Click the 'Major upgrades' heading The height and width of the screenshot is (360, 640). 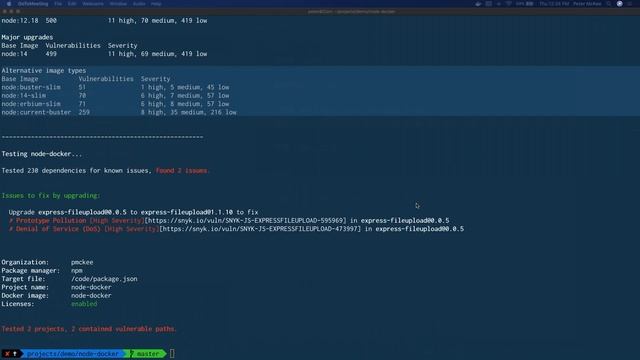tap(27, 37)
